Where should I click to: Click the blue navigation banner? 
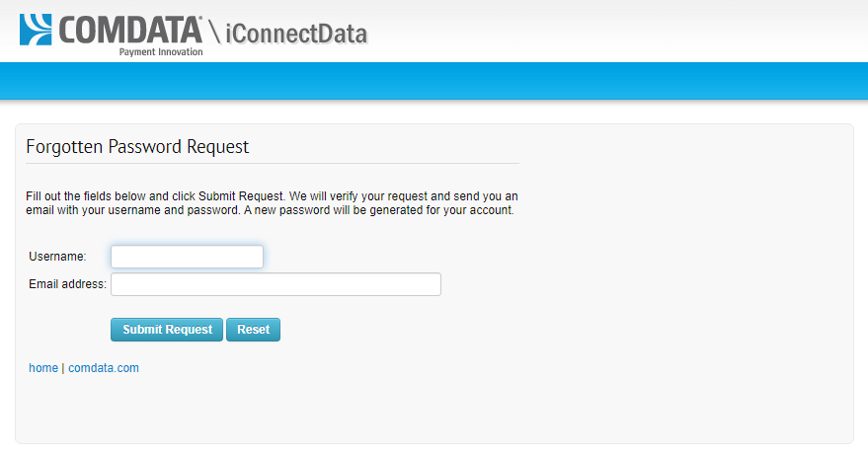434,81
